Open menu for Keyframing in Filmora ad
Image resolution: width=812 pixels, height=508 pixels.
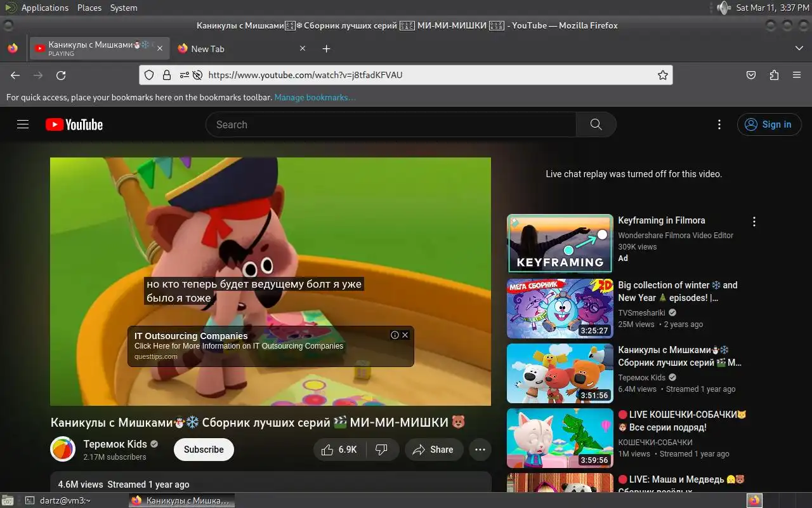pyautogui.click(x=754, y=222)
